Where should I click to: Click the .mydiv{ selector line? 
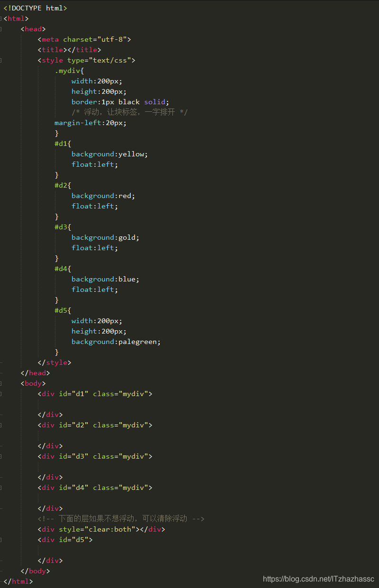[69, 71]
